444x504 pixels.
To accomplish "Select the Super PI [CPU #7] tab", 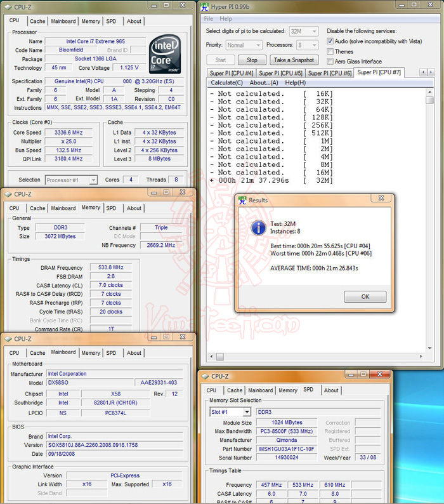I will 379,72.
